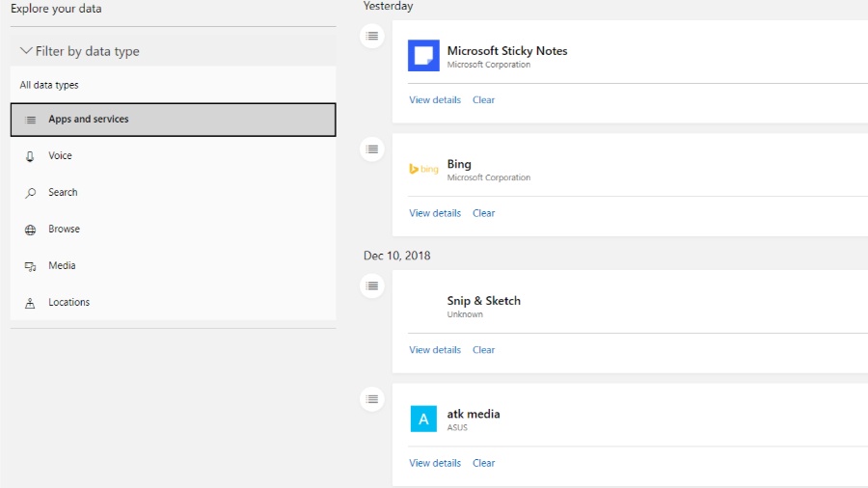Click the Search magnifier icon
This screenshot has height=488, width=868.
click(x=31, y=193)
